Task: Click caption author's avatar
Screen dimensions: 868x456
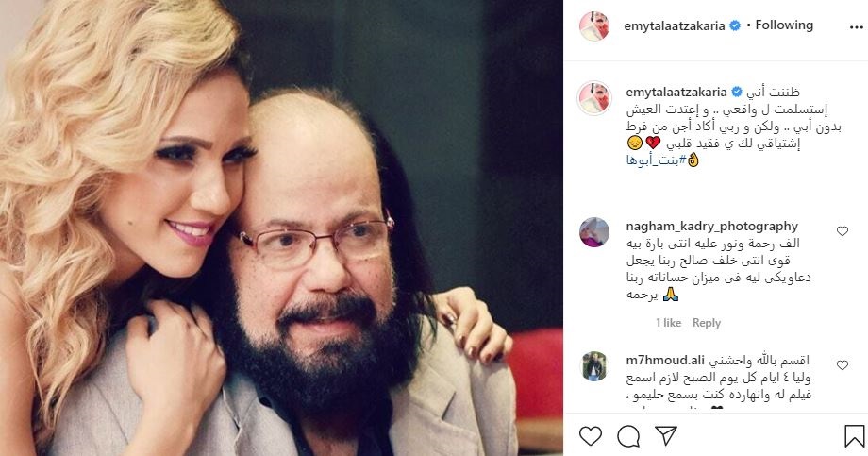Action: (x=594, y=97)
